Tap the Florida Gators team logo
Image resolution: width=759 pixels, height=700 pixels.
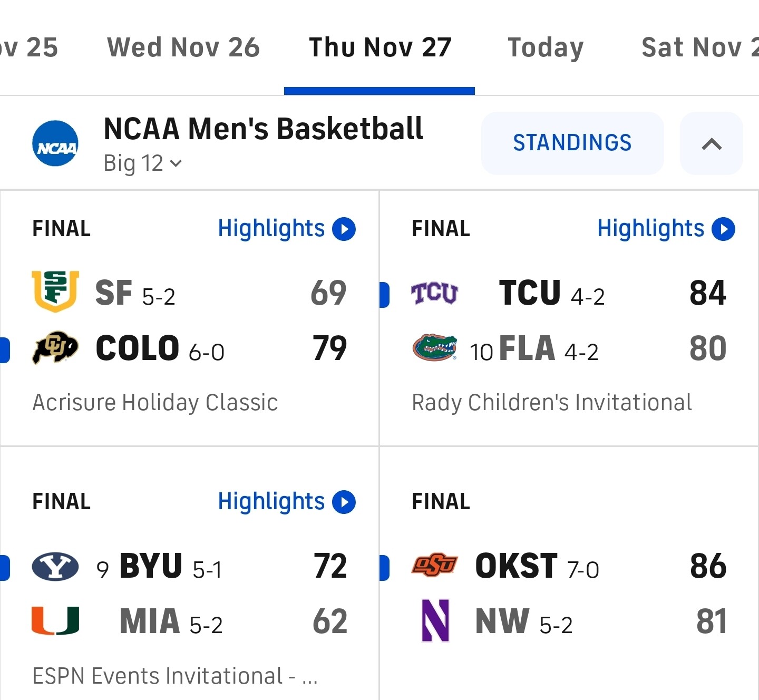click(x=434, y=348)
